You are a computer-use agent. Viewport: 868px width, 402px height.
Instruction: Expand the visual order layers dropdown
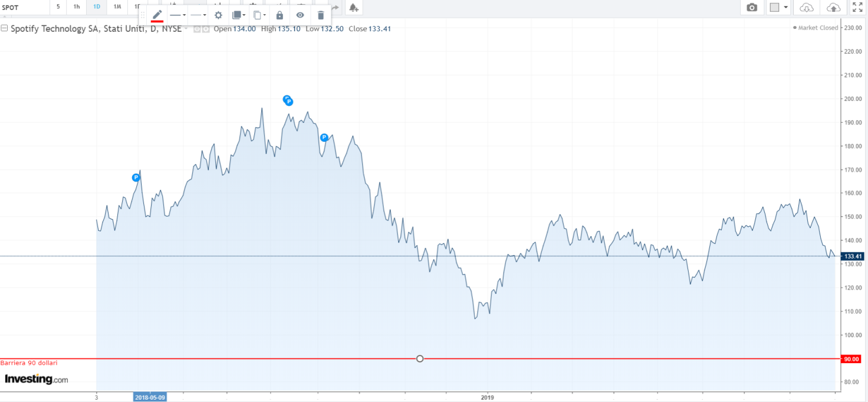238,15
